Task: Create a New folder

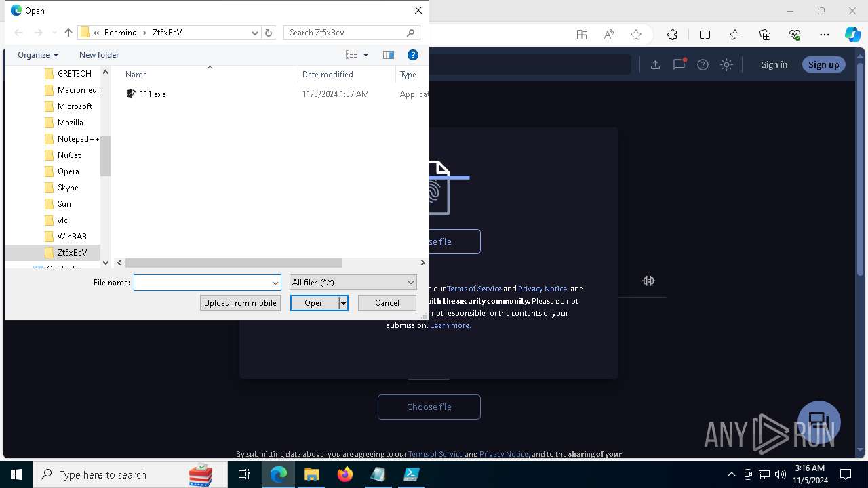Action: click(99, 55)
